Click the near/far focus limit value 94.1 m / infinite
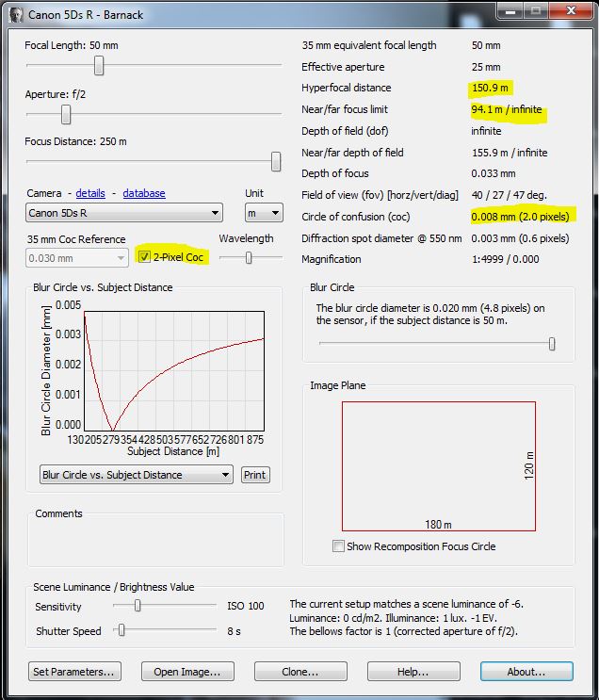 point(507,109)
